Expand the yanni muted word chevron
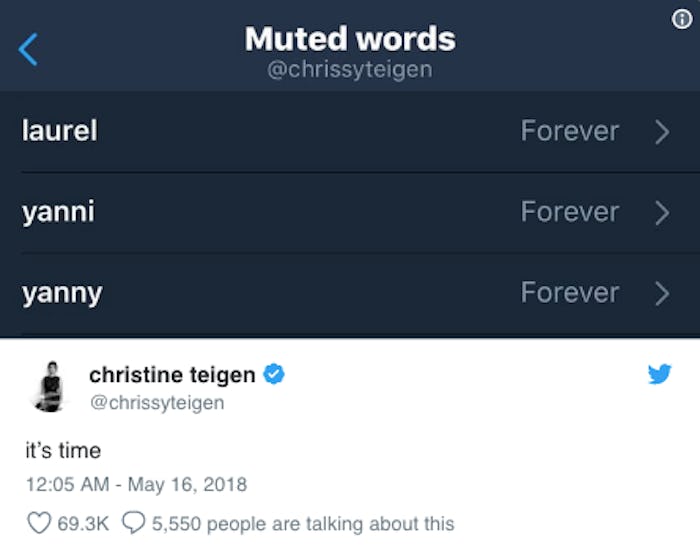The height and width of the screenshot is (554, 700). (661, 212)
